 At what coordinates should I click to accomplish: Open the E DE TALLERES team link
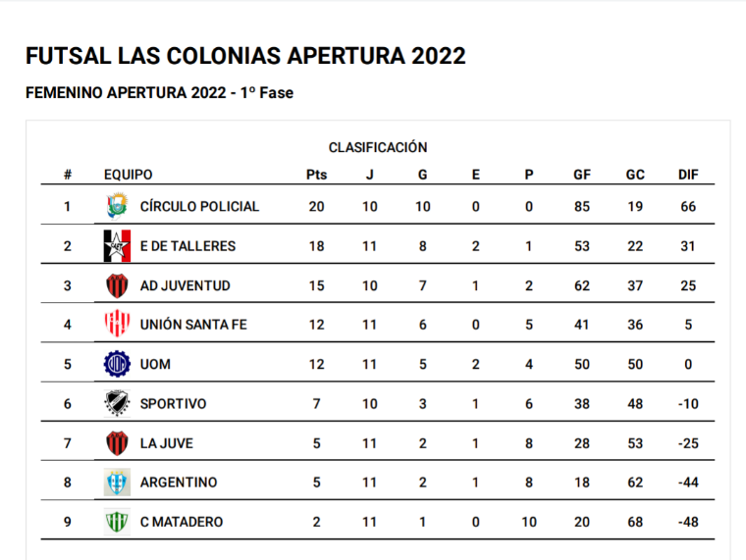point(187,246)
